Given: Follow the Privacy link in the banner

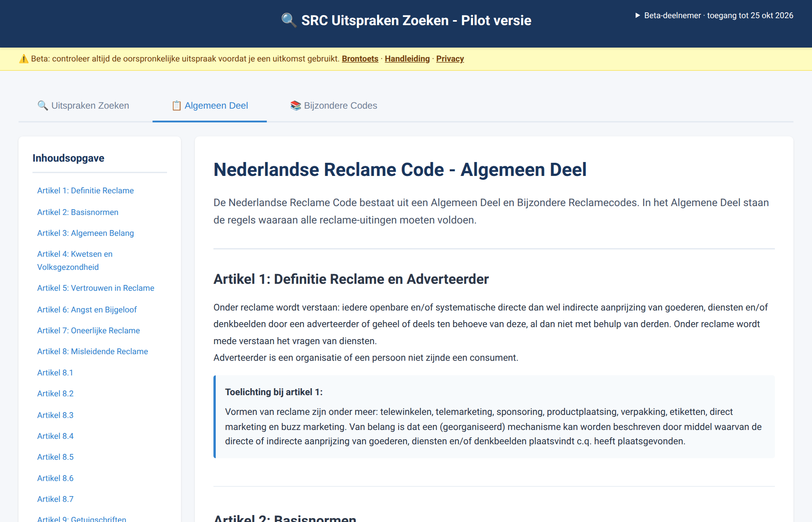Looking at the screenshot, I should (x=450, y=59).
